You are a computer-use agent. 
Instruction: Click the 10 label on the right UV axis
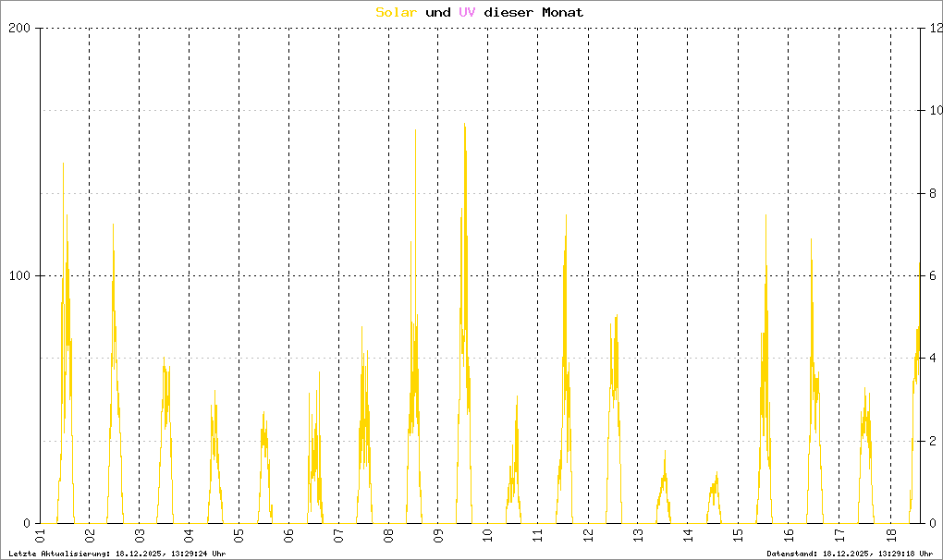tap(935, 111)
